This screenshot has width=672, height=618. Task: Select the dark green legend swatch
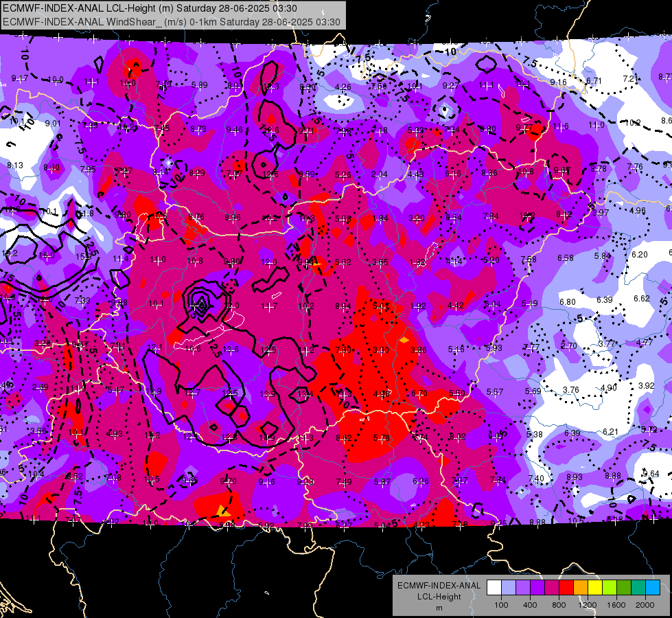(623, 587)
